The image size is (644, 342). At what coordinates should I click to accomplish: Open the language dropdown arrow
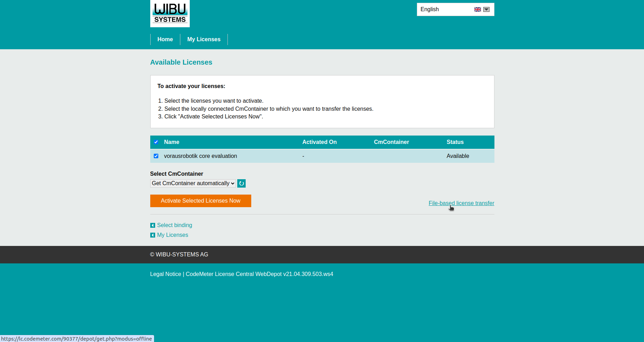486,9
